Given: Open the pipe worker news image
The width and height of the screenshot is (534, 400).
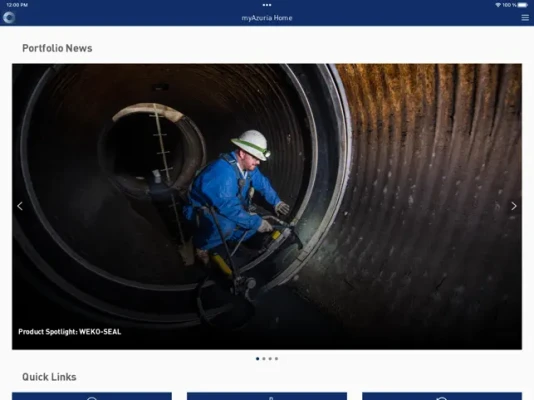Looking at the screenshot, I should pos(267,207).
